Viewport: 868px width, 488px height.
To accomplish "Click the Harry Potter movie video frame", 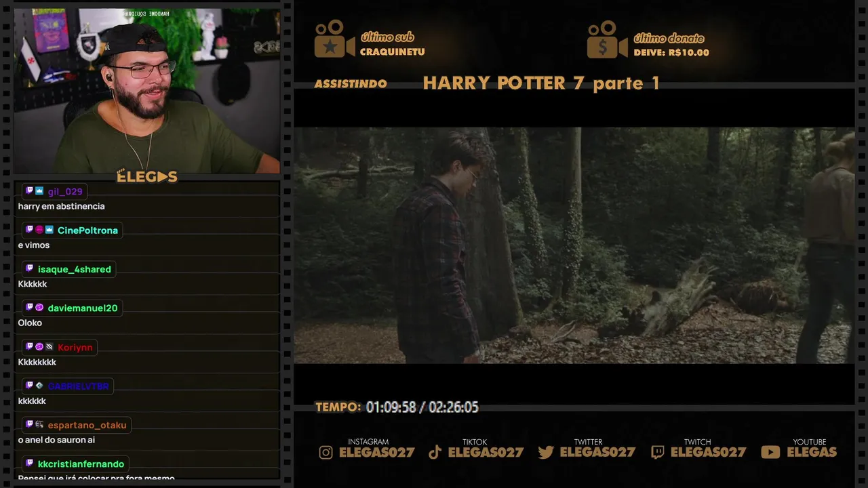I will pos(574,245).
